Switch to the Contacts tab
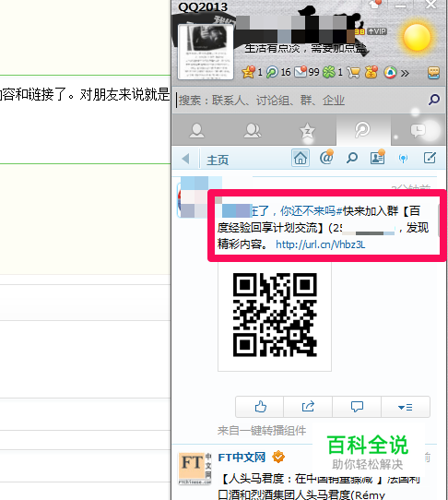The height and width of the screenshot is (500, 448). point(196,130)
